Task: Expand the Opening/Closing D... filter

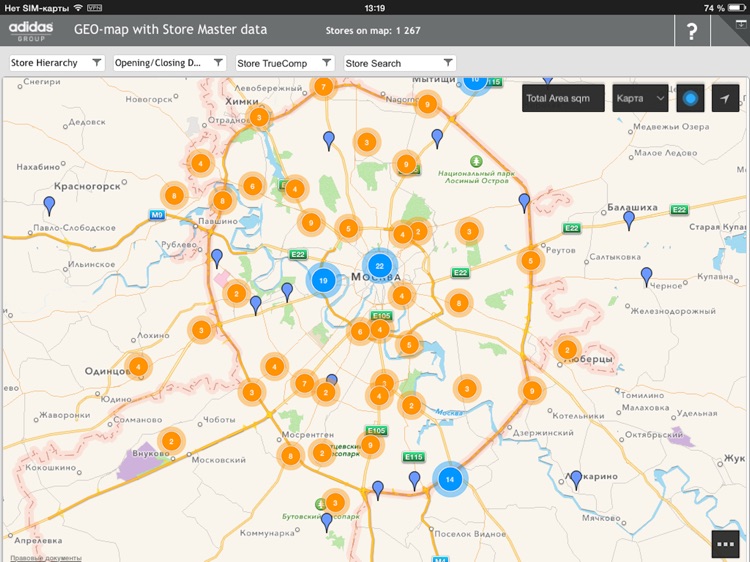Action: click(169, 63)
